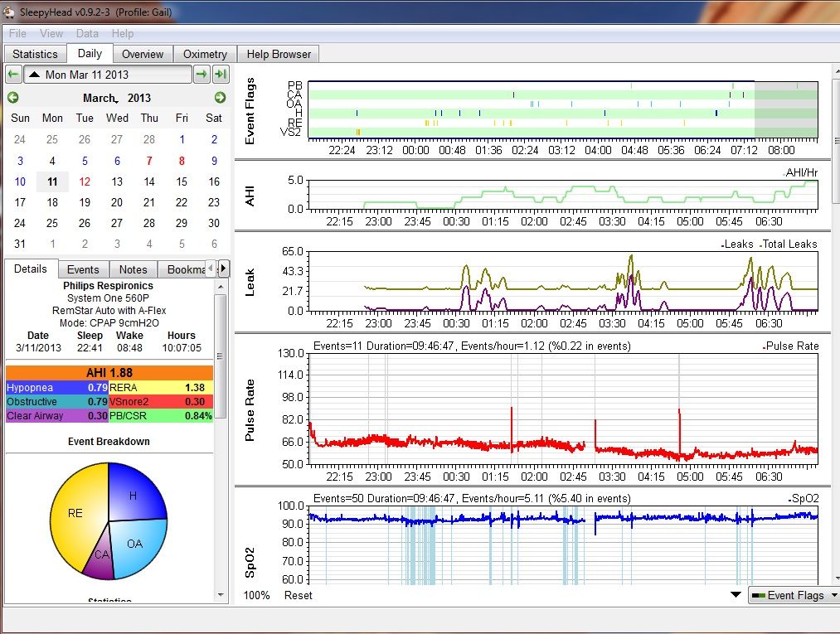Open the Event Flags graph selector dropdown
This screenshot has width=840, height=634.
tap(794, 595)
